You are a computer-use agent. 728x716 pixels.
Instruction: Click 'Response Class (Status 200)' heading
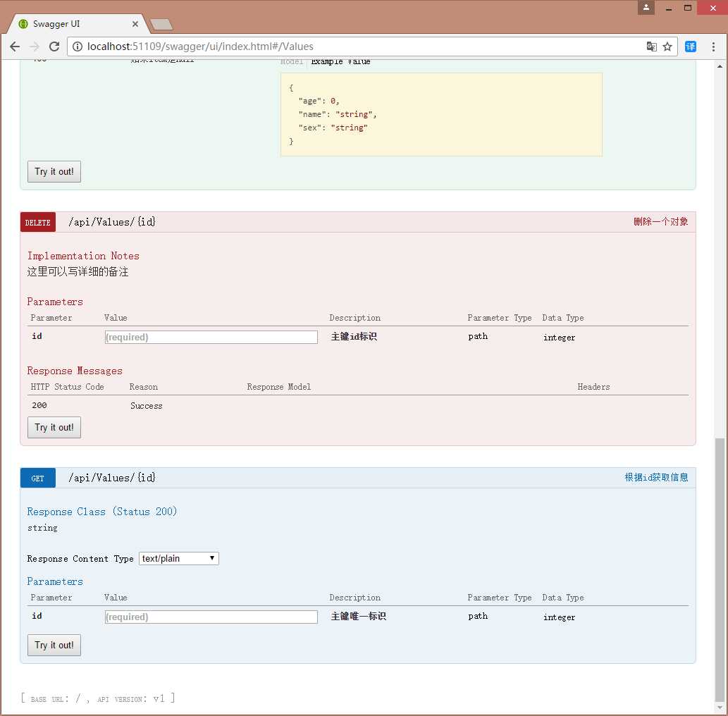coord(101,512)
